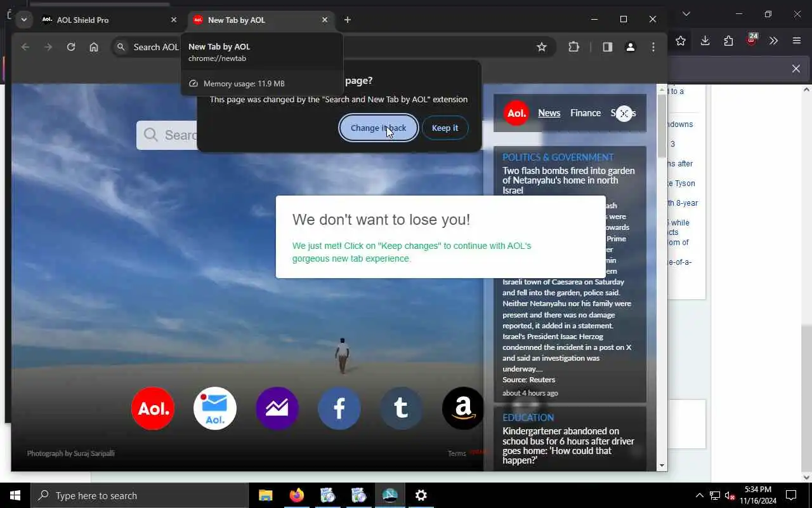Toggle the browser side panel
This screenshot has height=508, width=812.
[x=608, y=47]
